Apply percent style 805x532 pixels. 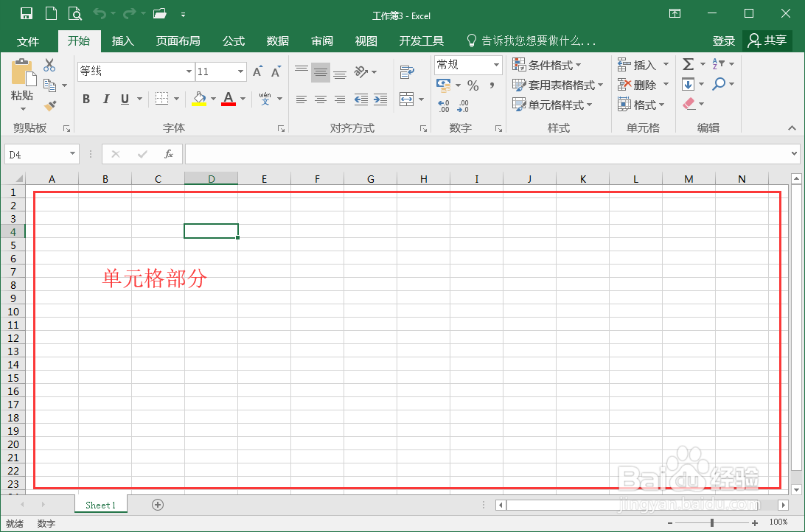(473, 85)
